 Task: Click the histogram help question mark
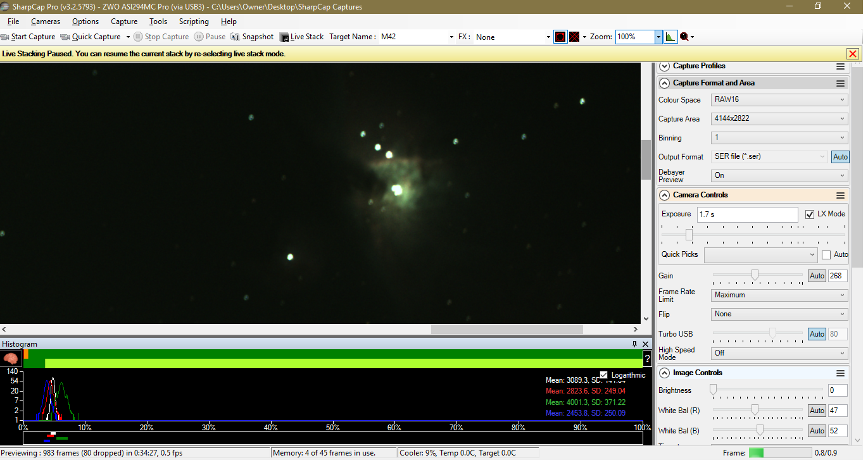tap(647, 359)
